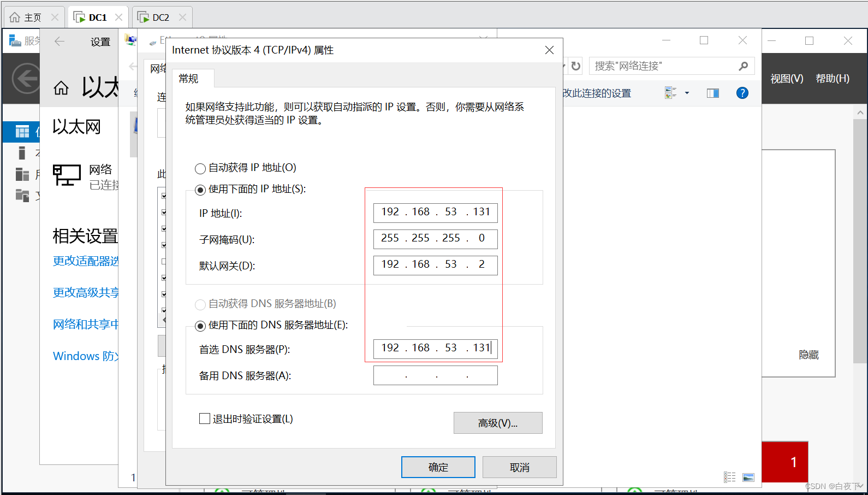Open Settings home icon
Screen dimensions: 868x495
click(61, 87)
